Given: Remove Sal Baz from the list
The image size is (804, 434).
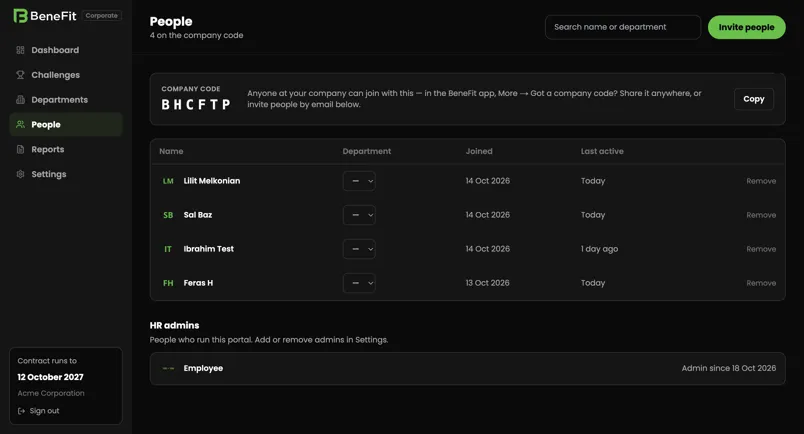Looking at the screenshot, I should (761, 215).
